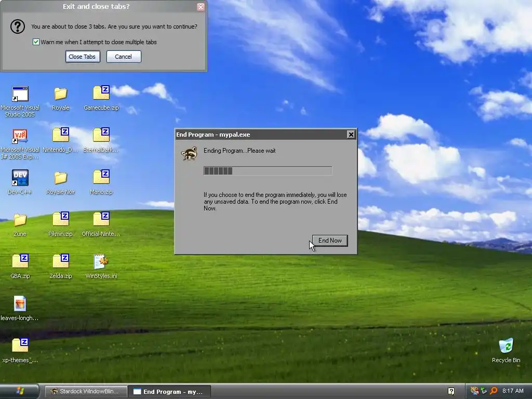Select the Zune folder icon
This screenshot has height=399, width=532.
tap(20, 220)
